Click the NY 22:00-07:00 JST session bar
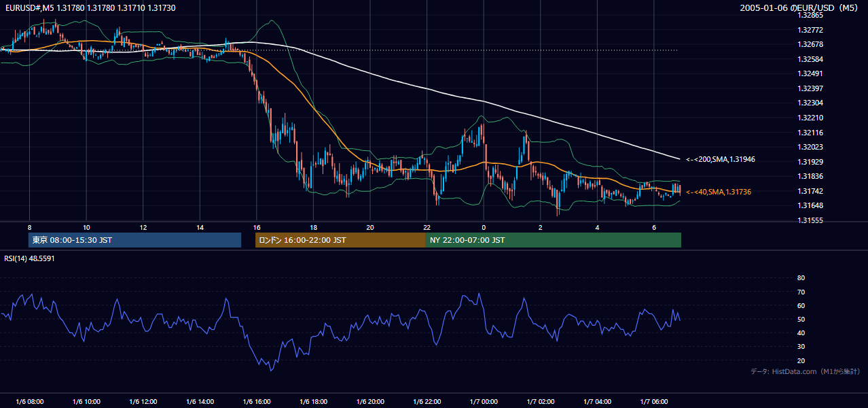Screen dimensions: 868x408 click(554, 240)
